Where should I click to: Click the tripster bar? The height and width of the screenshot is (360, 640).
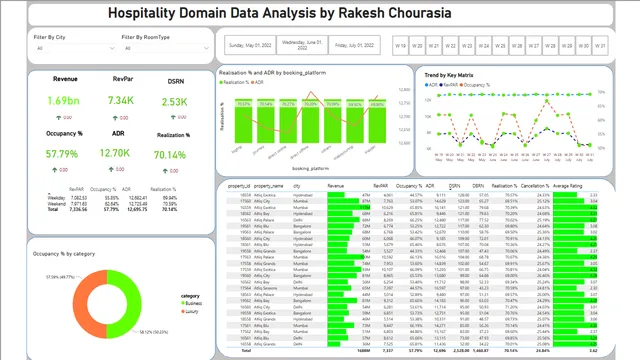click(x=377, y=121)
